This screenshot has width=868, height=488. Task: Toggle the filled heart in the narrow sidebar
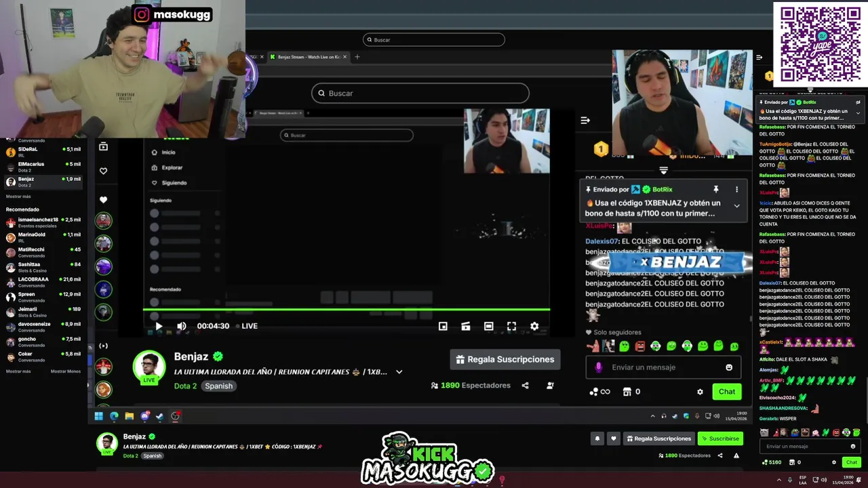click(103, 200)
